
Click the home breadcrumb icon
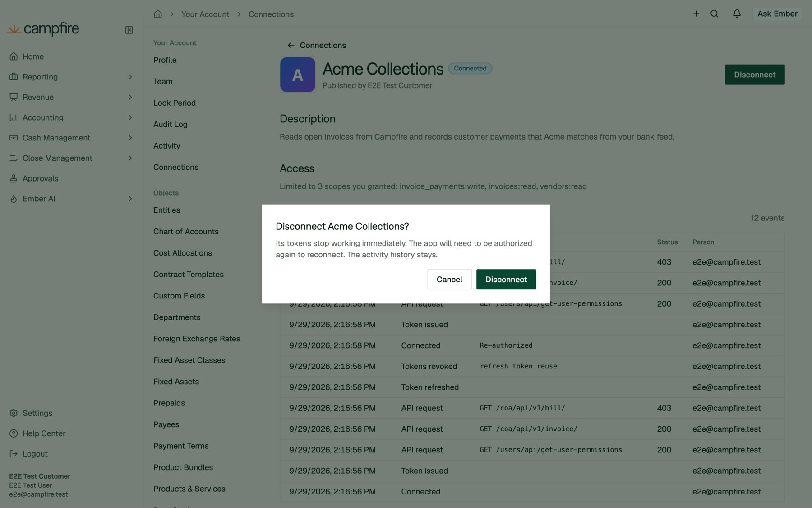158,14
